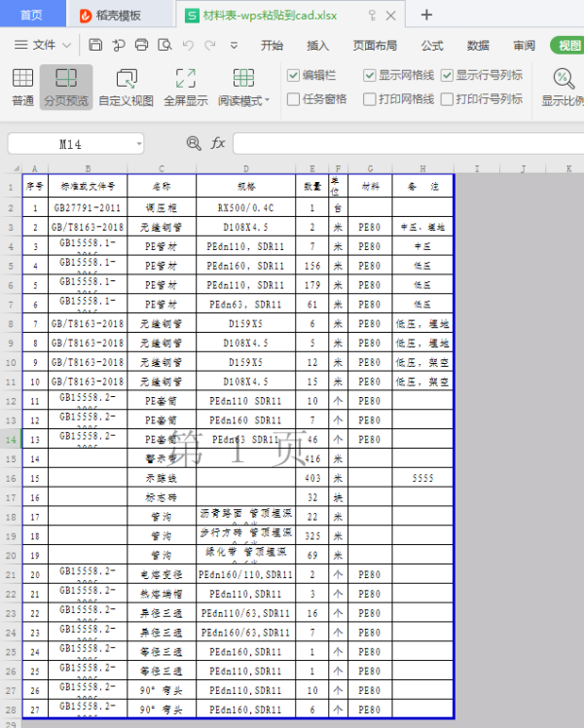Select quantity cell 403 in row 16
The width and height of the screenshot is (584, 728).
click(x=312, y=478)
